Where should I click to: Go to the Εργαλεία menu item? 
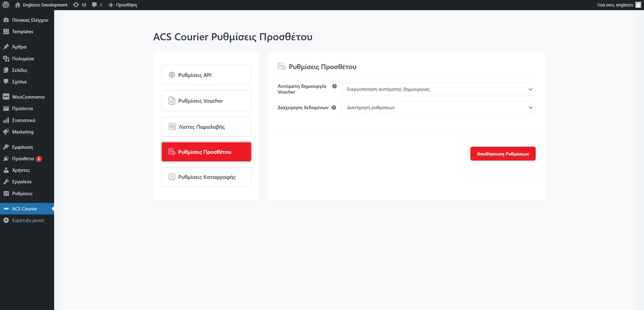[27, 182]
